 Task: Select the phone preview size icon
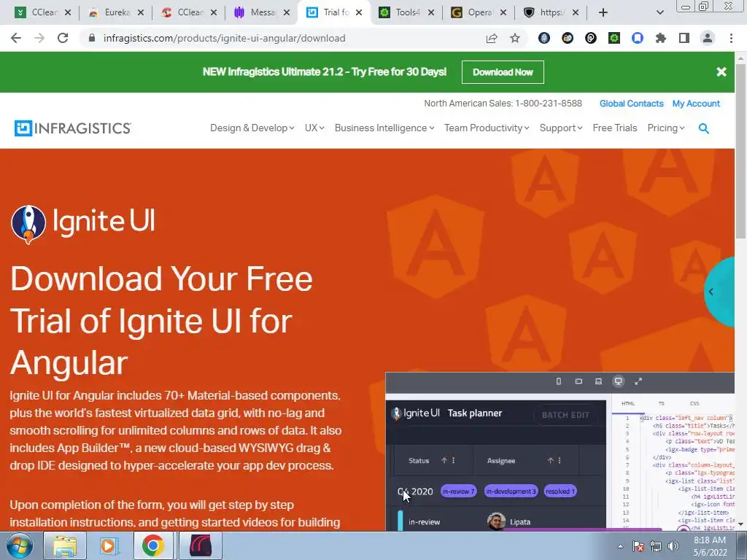coord(559,381)
